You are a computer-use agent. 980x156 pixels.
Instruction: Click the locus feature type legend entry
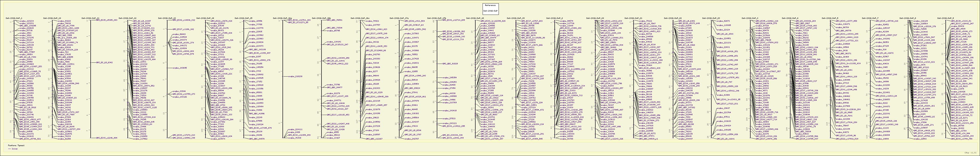tap(14, 148)
